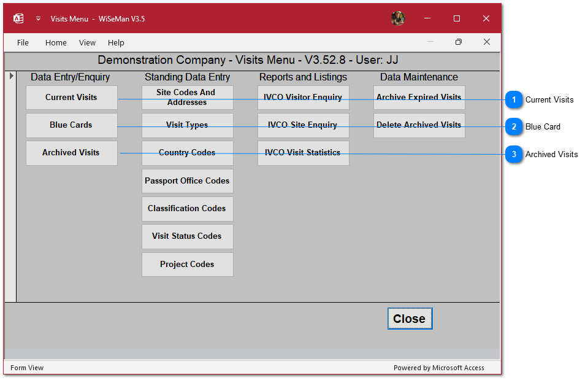
Task: Click the Access application icon in title bar
Action: tap(18, 18)
